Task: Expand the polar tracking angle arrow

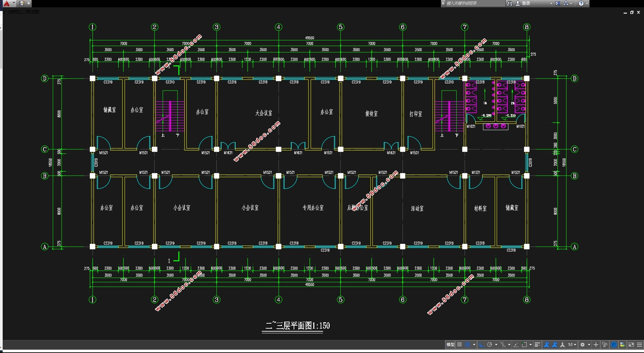Action: [x=496, y=345]
